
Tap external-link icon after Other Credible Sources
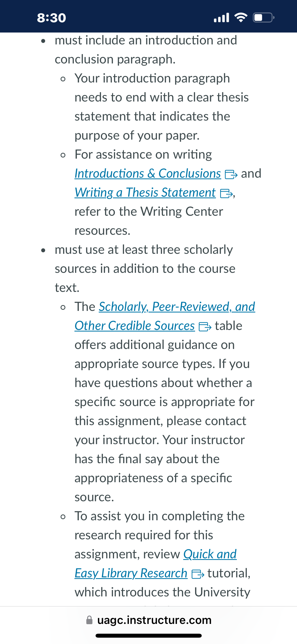pos(205,327)
